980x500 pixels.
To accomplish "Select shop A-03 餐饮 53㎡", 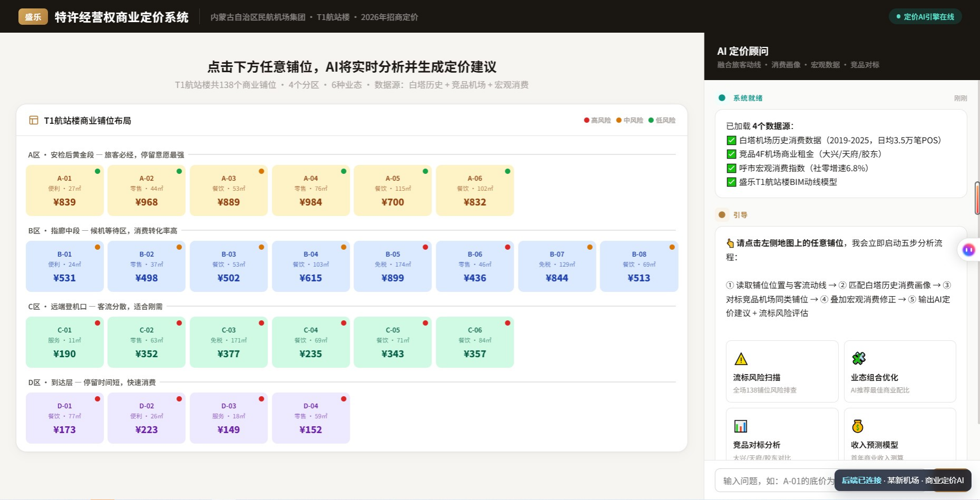I will (x=229, y=190).
